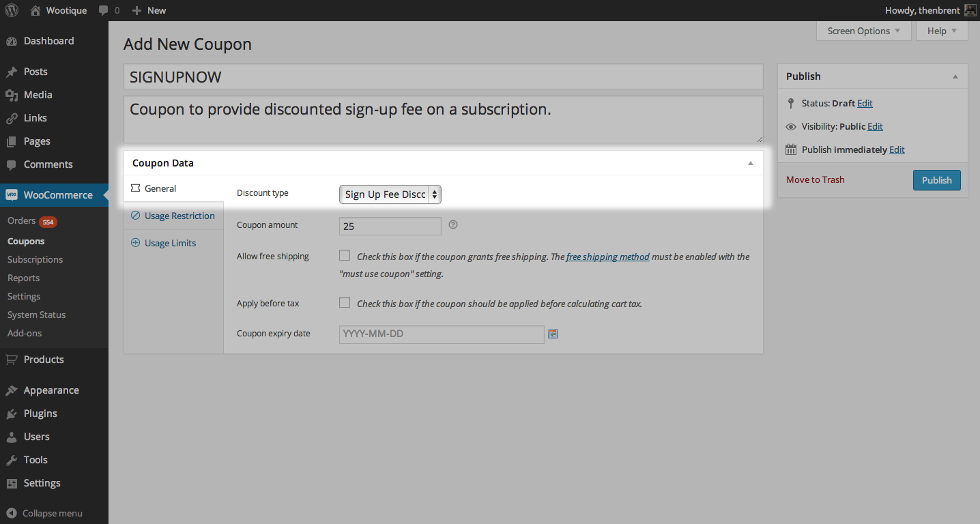Image resolution: width=980 pixels, height=524 pixels.
Task: Collapse the Publish panel
Action: 955,76
